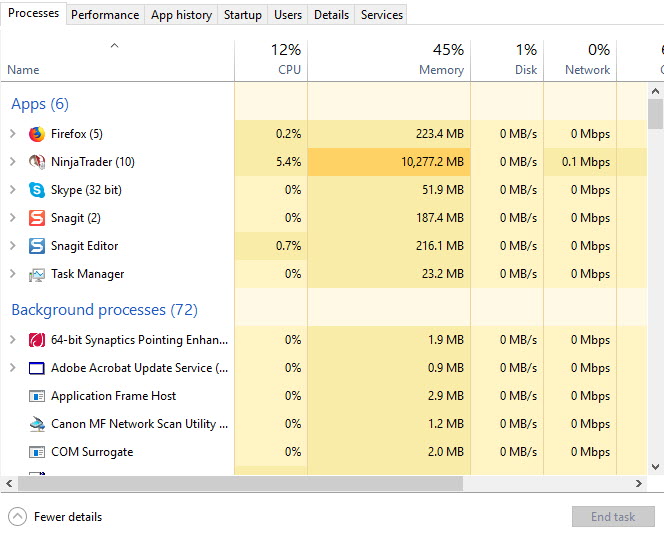Click the vertical scrollbar down arrow

tap(656, 466)
